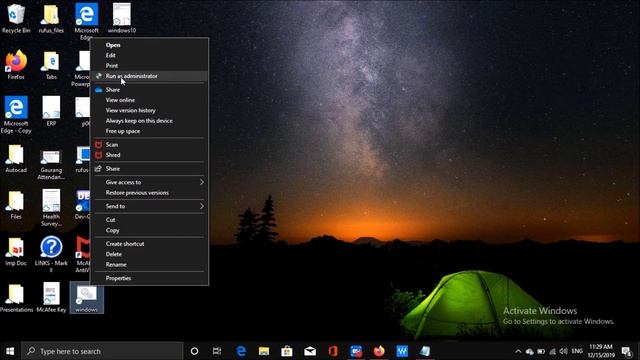Image resolution: width=640 pixels, height=360 pixels.
Task: Click Share beside the OneDrive cloud icon
Action: [113, 89]
